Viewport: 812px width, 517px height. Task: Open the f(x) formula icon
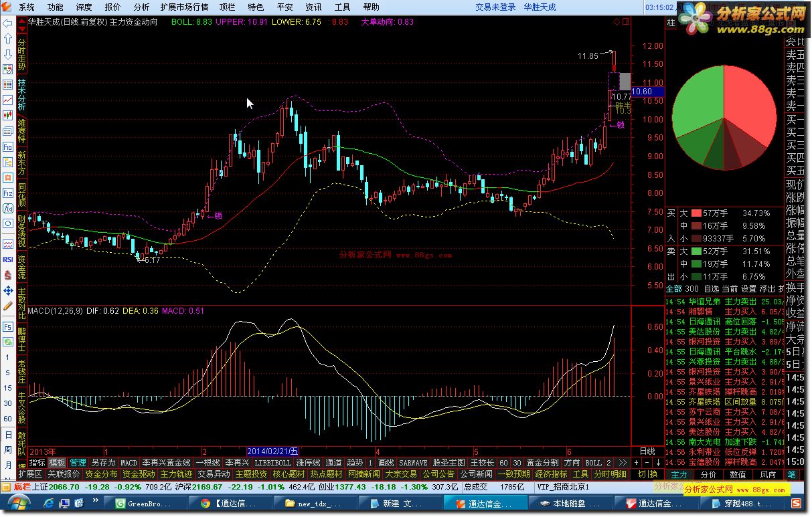7,209
